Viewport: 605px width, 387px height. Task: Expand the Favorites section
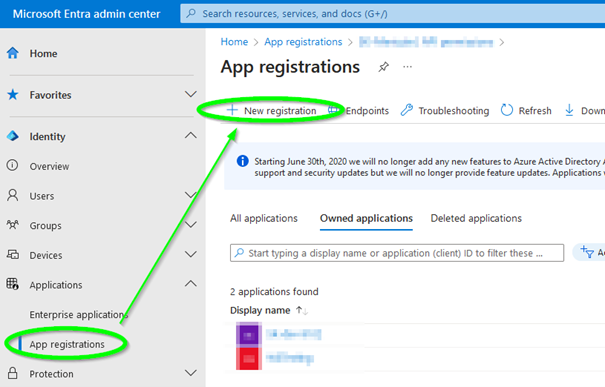coord(191,95)
